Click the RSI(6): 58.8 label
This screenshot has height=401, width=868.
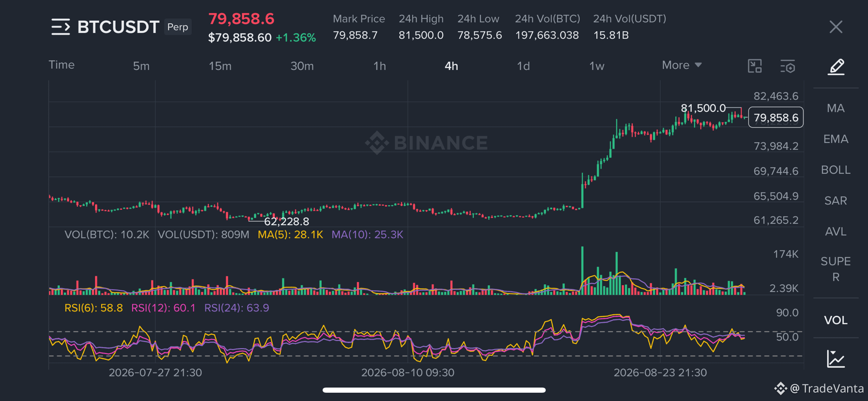tap(93, 308)
